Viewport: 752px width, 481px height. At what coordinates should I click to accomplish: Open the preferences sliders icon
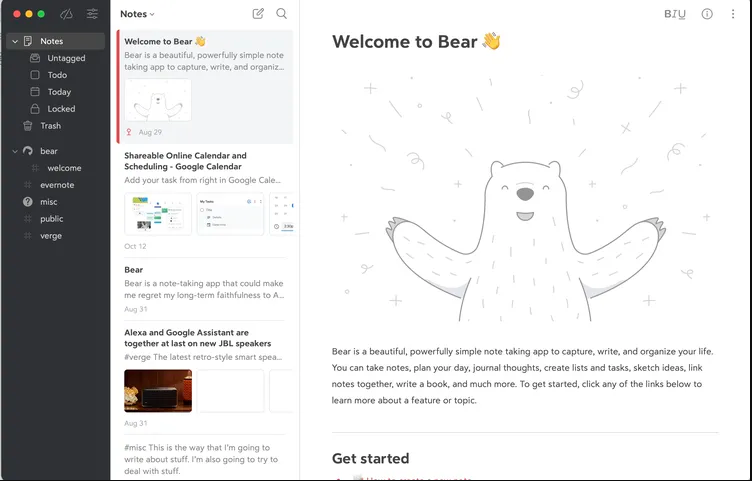(x=92, y=13)
